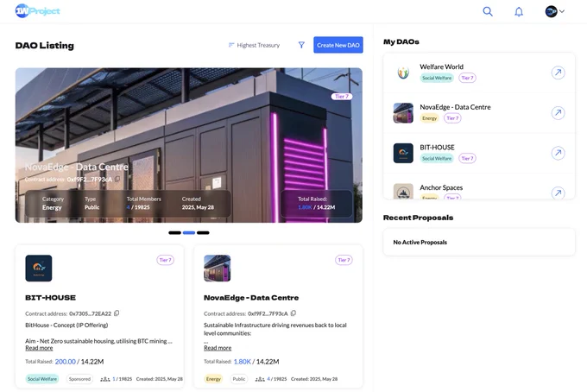Copy contract address on banner

(117, 179)
